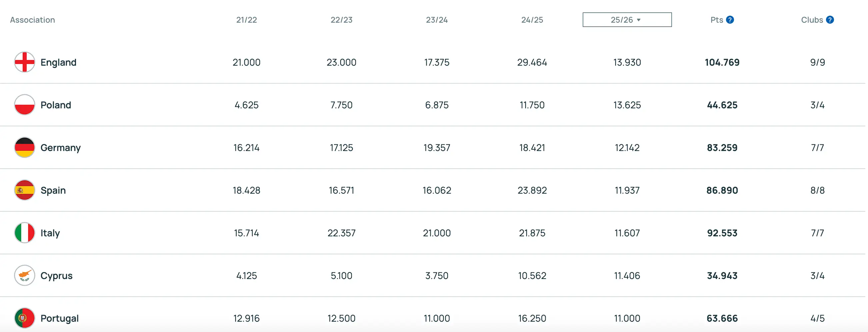This screenshot has width=868, height=332.
Task: Click the dropdown arrow next to 25/26
Action: pyautogui.click(x=638, y=21)
